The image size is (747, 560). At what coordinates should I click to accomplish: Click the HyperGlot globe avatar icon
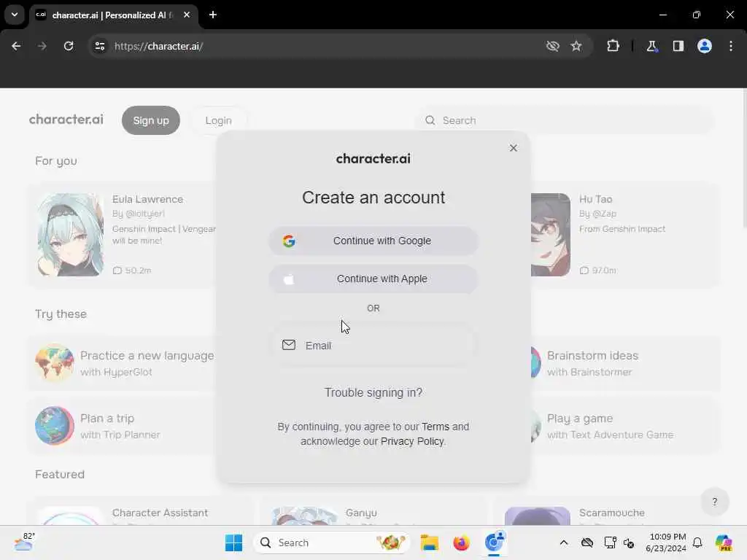(54, 363)
